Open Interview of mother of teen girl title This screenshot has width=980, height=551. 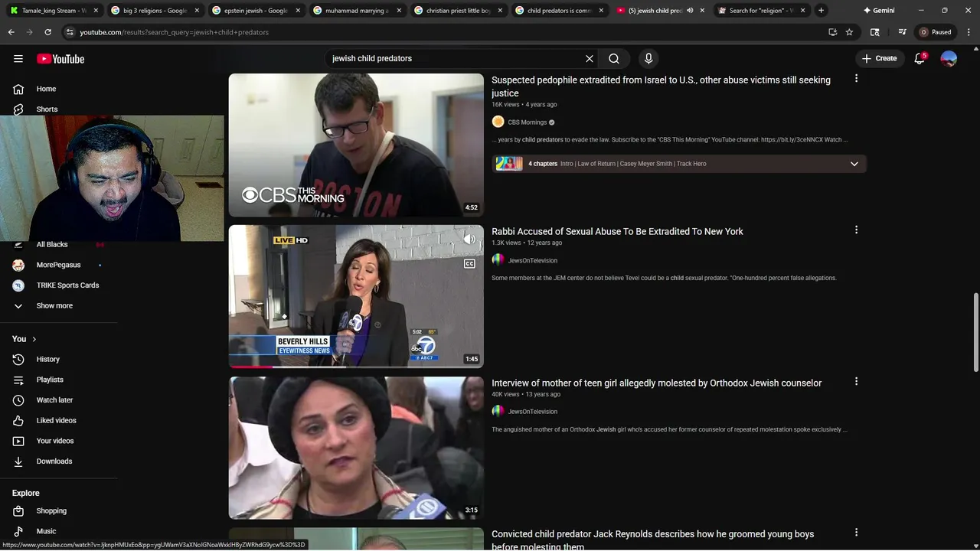(x=656, y=383)
